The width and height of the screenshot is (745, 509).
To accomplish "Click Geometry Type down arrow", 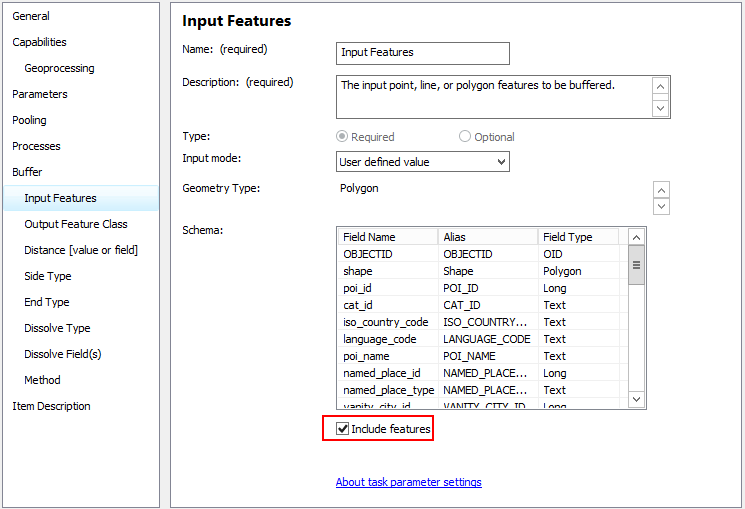I will click(660, 206).
